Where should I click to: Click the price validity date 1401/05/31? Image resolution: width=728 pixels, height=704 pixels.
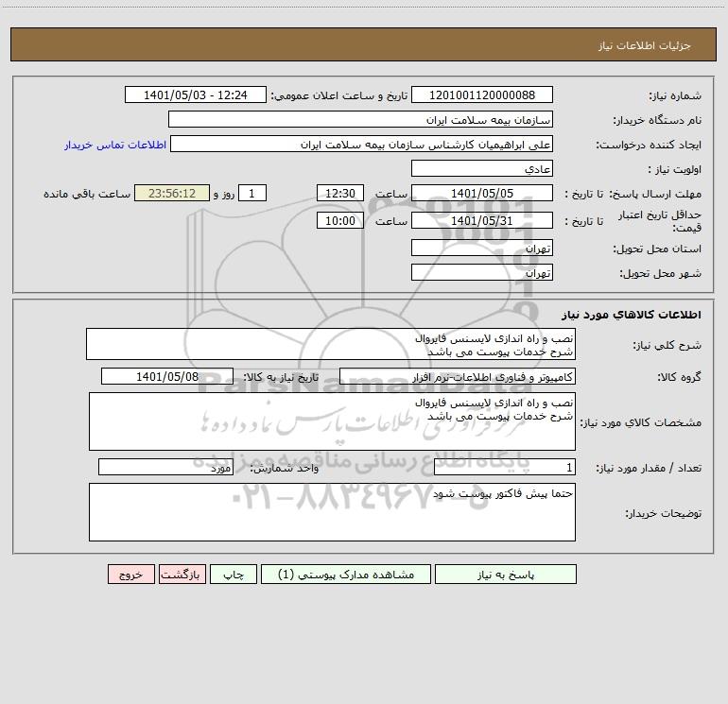click(x=482, y=220)
